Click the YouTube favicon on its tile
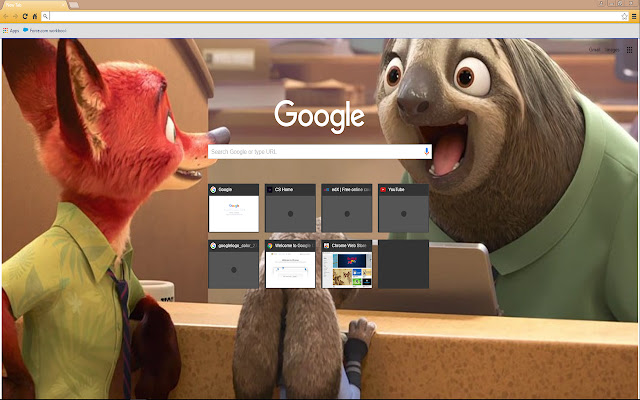The width and height of the screenshot is (640, 400). coord(383,189)
